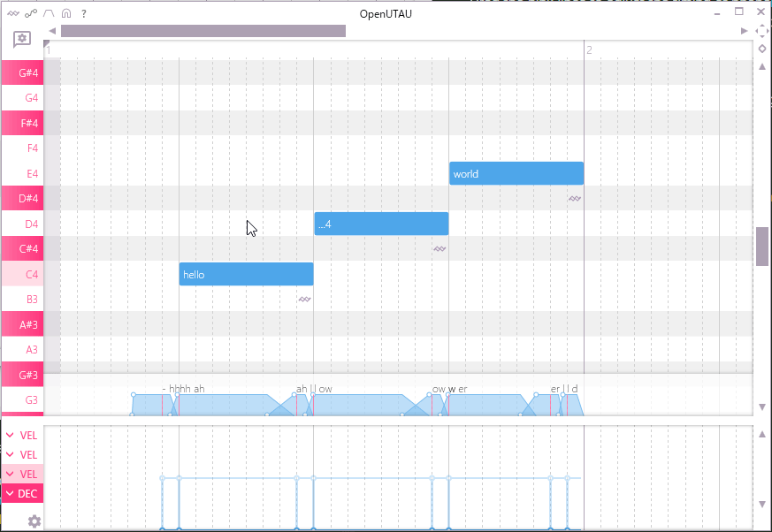Click the F4 piano key
The height and width of the screenshot is (532, 772).
click(x=22, y=148)
